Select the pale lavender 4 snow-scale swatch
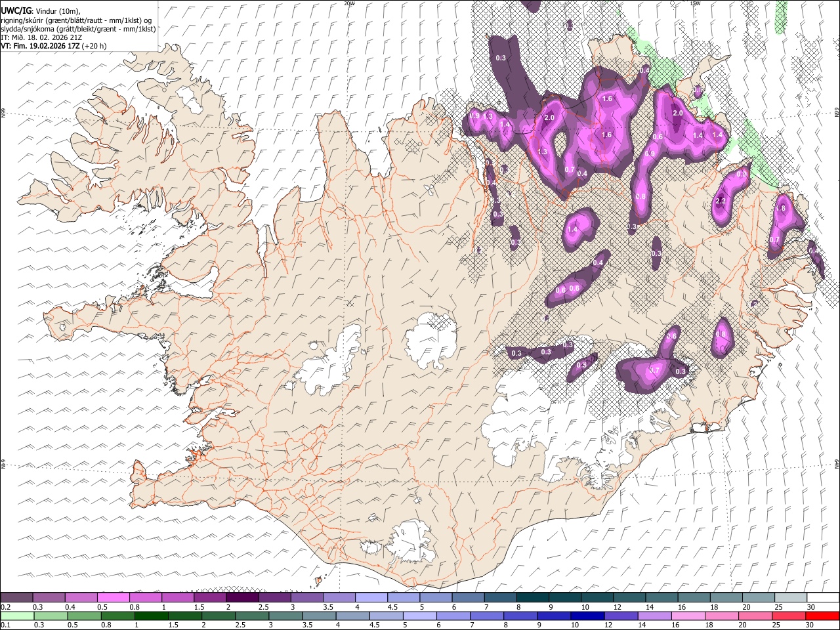 pos(371,598)
